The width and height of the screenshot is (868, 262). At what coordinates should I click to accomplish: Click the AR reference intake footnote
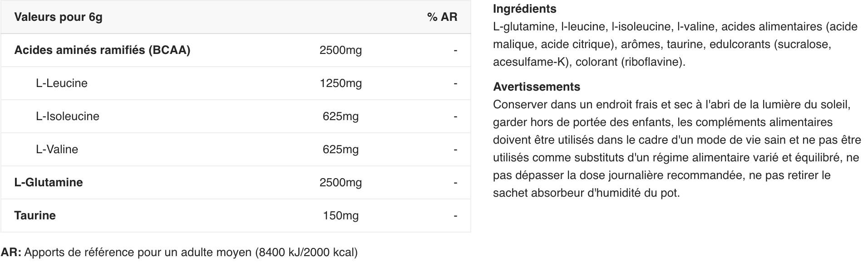(179, 252)
